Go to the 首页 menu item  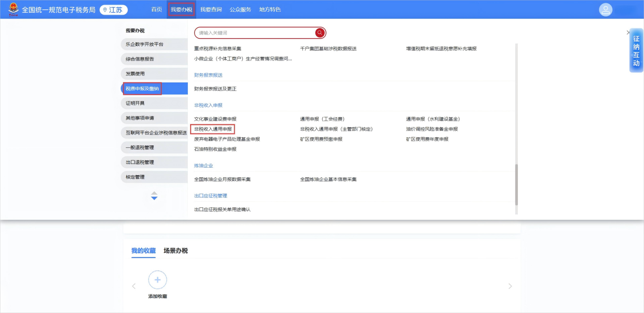[x=156, y=9]
